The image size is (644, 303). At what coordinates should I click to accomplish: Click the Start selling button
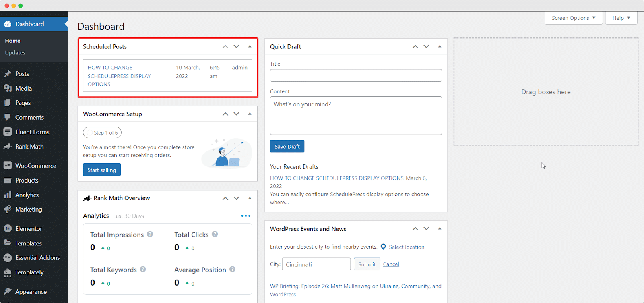102,170
